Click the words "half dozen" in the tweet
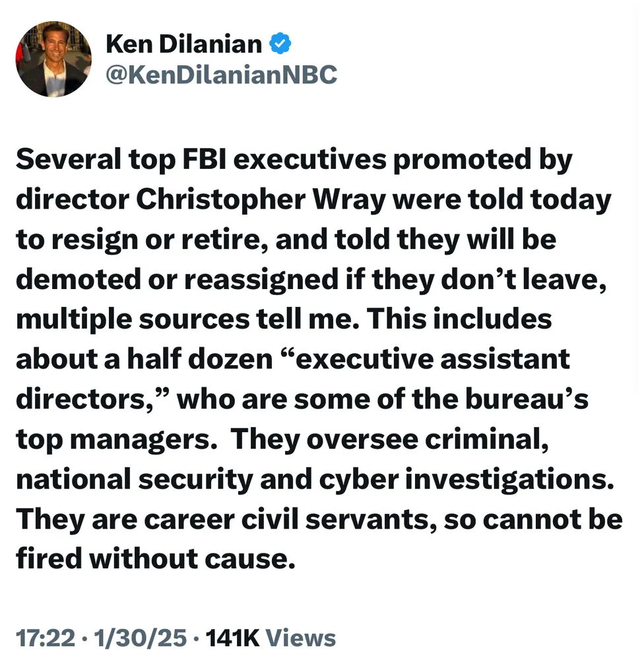Viewport: 644px width, 660px height. click(x=197, y=359)
